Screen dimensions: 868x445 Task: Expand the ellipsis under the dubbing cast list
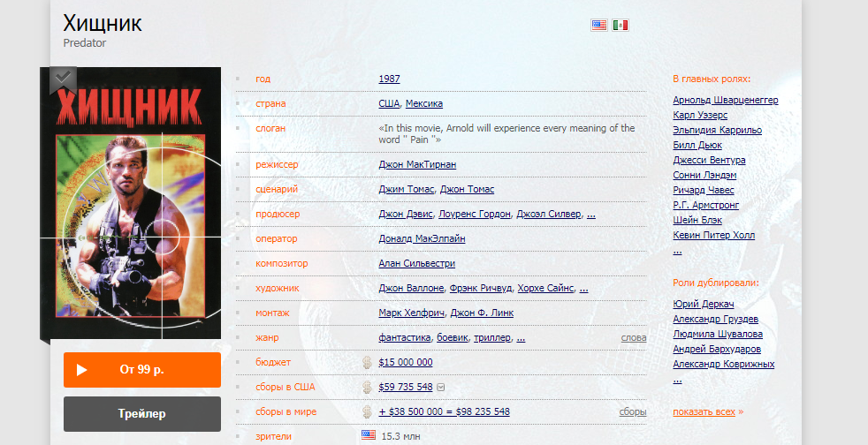[678, 381]
